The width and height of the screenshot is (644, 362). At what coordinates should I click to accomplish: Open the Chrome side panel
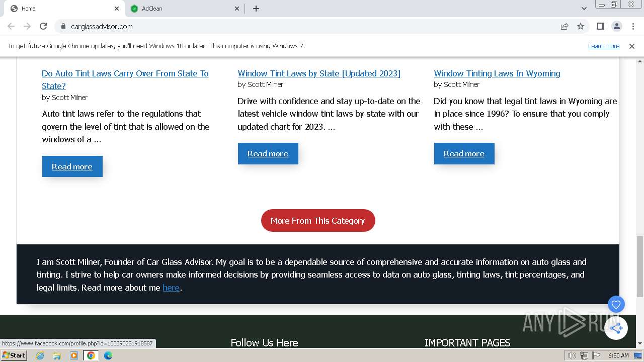(x=600, y=26)
